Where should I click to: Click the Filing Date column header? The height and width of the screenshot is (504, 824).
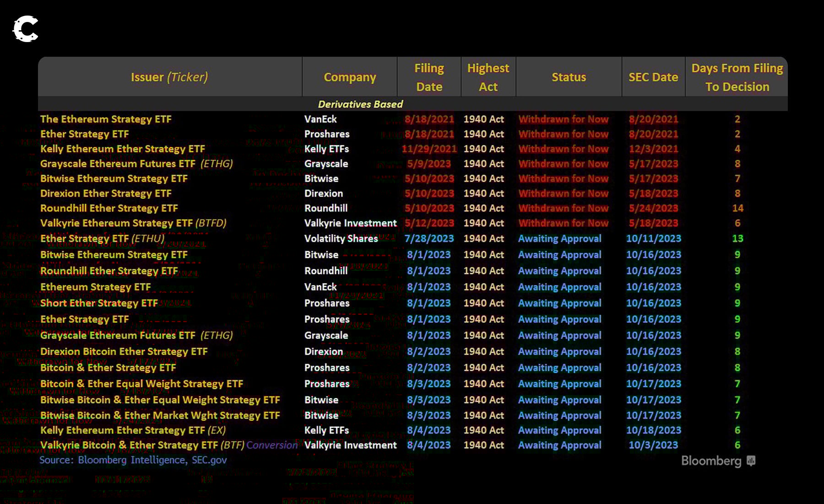tap(429, 77)
